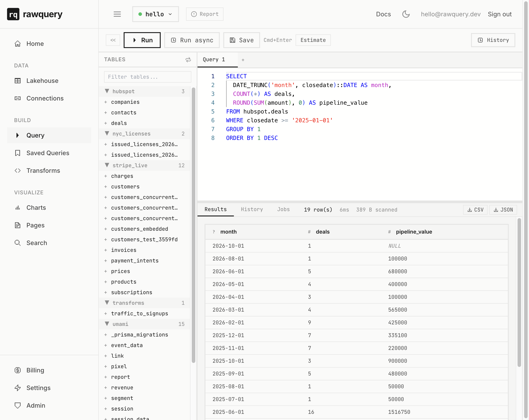The height and width of the screenshot is (420, 529).
Task: Refresh the tables list
Action: [x=188, y=60]
